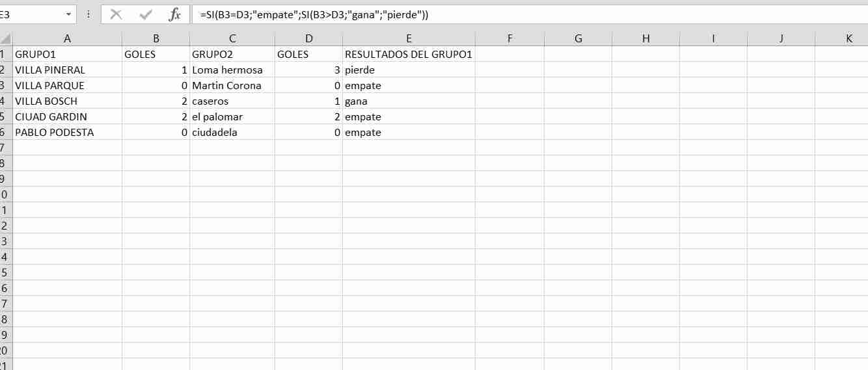This screenshot has width=868, height=370.
Task: Expand the Name Box dropdown arrow
Action: [x=69, y=15]
